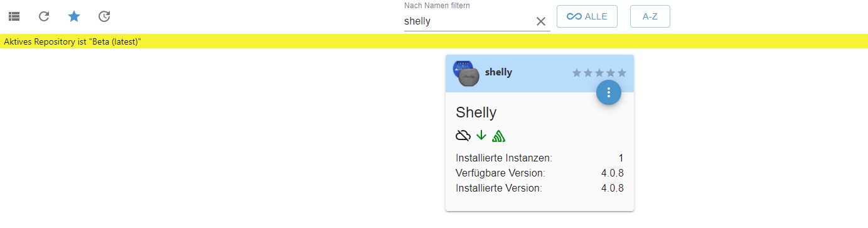Screen dimensions: 868x228
Task: Switch adapters to list view
Action: coord(14,17)
